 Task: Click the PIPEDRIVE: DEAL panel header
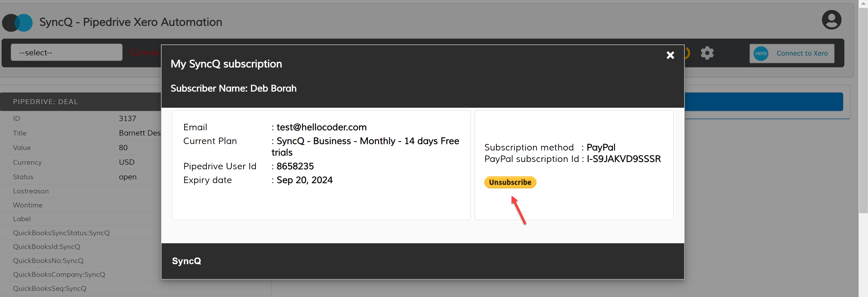[x=45, y=102]
